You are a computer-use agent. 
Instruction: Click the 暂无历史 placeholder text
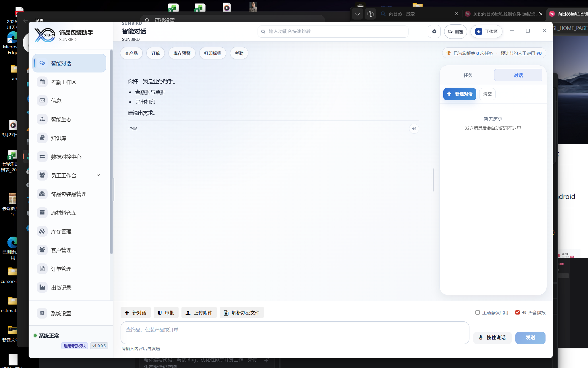coord(493,119)
